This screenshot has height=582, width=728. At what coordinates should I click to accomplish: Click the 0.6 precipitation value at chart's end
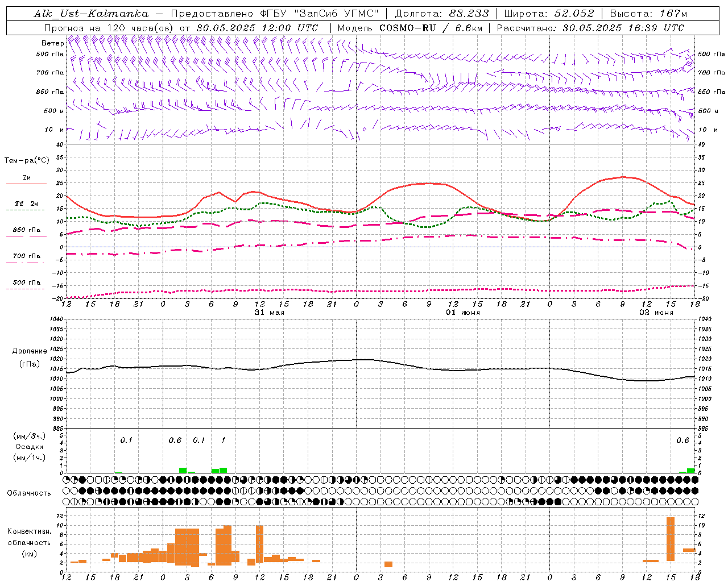(682, 440)
